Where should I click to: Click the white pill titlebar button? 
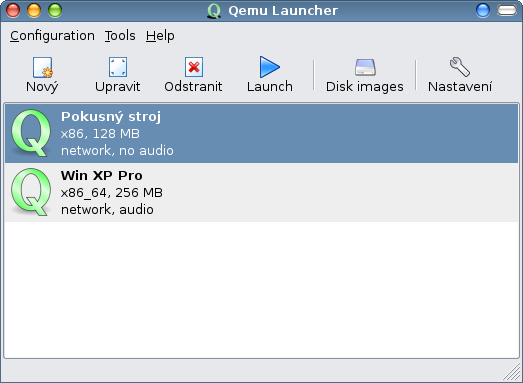click(507, 10)
